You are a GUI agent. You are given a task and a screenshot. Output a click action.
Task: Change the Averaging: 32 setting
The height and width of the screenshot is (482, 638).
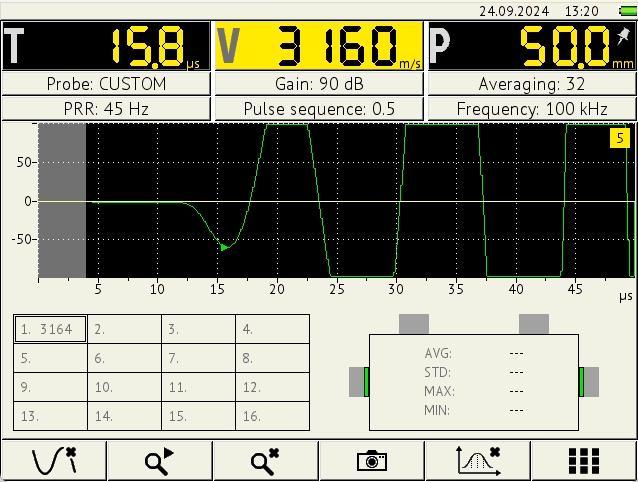tap(531, 84)
